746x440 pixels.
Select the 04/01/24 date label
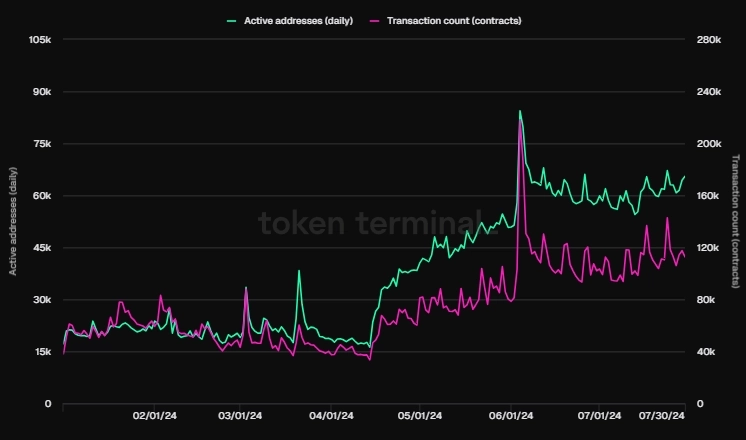pyautogui.click(x=331, y=415)
